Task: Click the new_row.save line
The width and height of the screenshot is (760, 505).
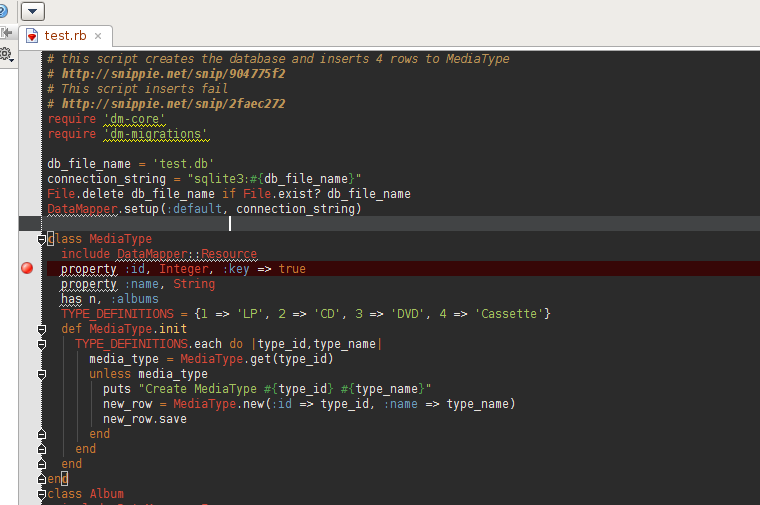Action: point(144,419)
